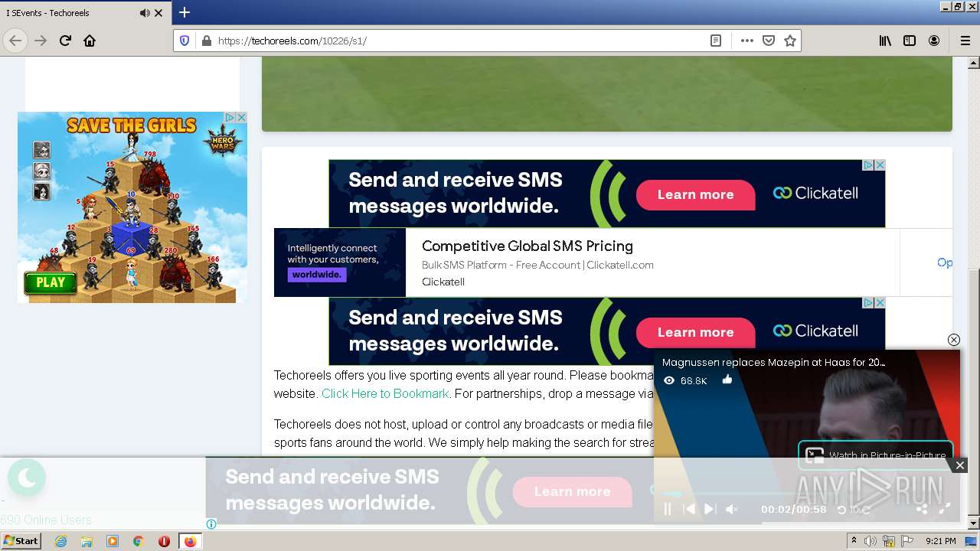
Task: Like the Magnussen video with thumbs up
Action: click(727, 380)
